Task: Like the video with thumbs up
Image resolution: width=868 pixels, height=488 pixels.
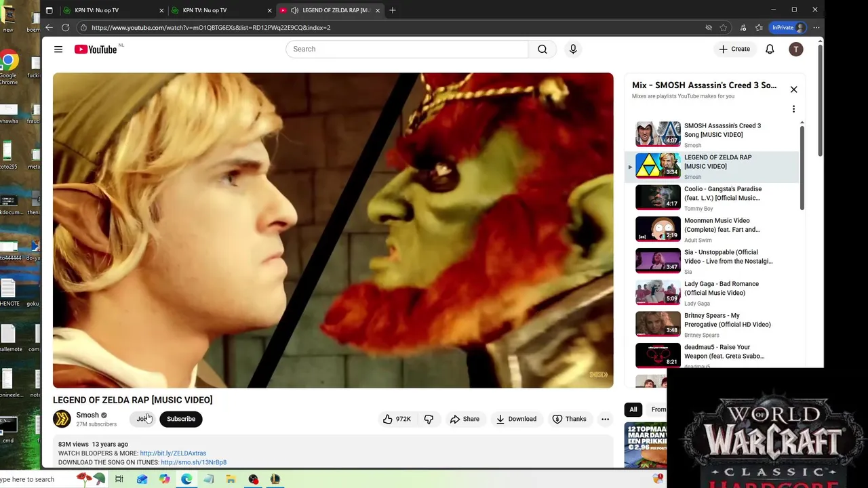Action: click(397, 419)
